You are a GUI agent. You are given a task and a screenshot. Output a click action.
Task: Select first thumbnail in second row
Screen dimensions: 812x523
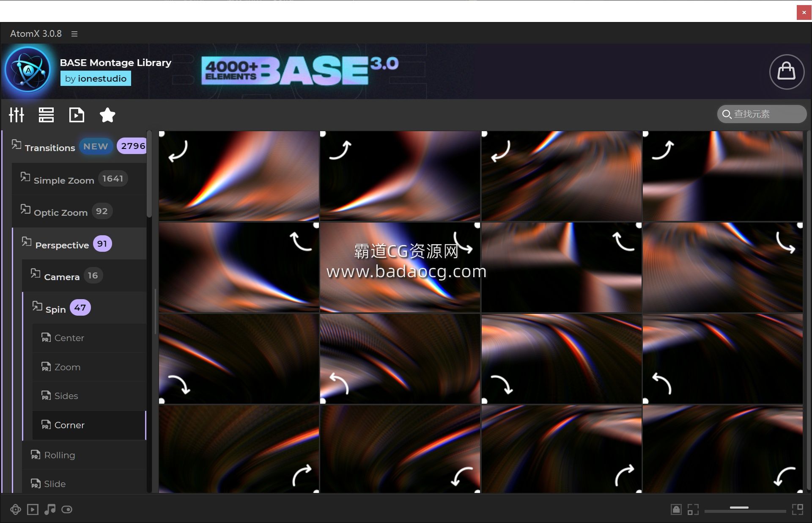click(x=239, y=267)
